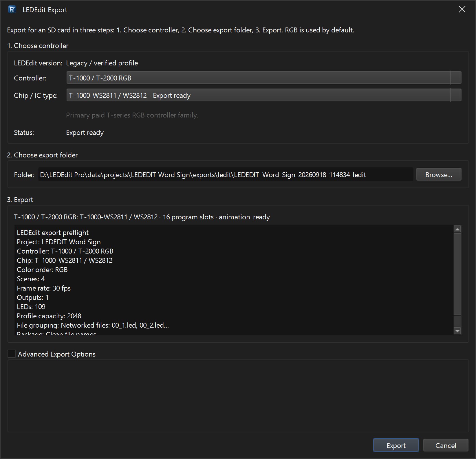The height and width of the screenshot is (459, 476).
Task: Open the Chip / IC type dropdown
Action: [264, 95]
